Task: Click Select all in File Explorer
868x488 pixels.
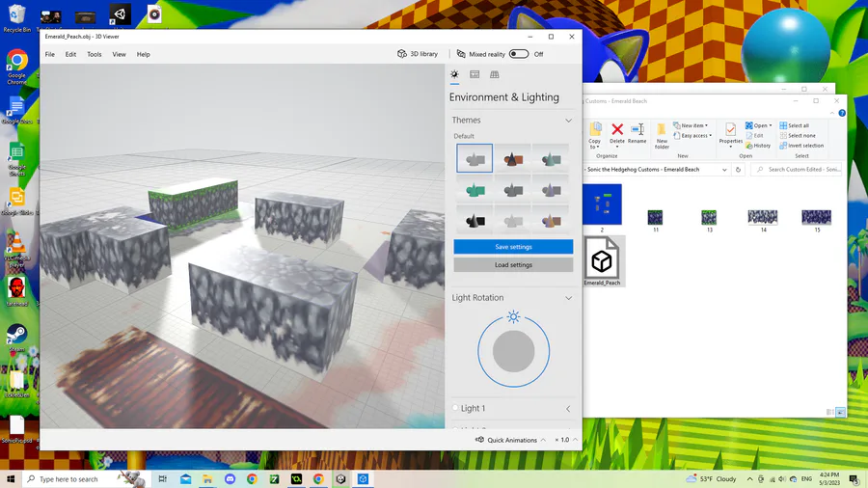Action: click(795, 125)
